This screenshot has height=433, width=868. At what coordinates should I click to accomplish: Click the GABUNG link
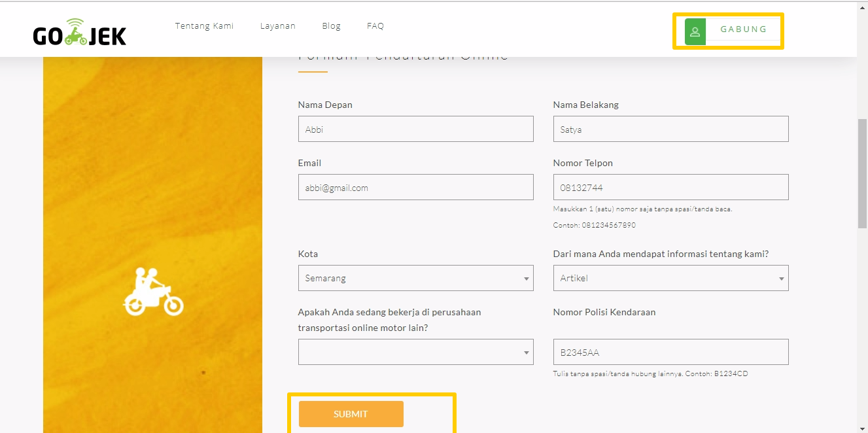[743, 29]
